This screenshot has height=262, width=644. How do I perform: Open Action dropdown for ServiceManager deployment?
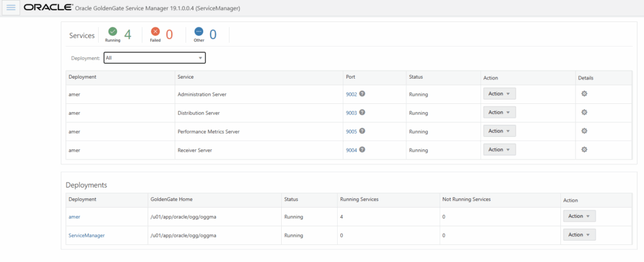[x=579, y=235]
